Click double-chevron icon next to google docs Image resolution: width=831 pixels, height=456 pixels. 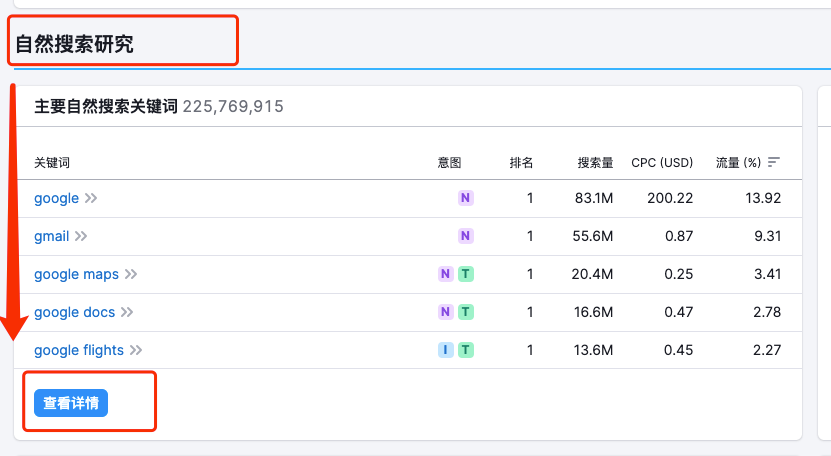127,312
